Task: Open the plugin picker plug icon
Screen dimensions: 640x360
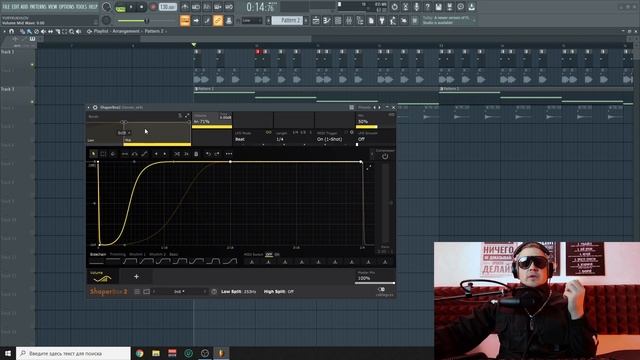Action: [382, 20]
